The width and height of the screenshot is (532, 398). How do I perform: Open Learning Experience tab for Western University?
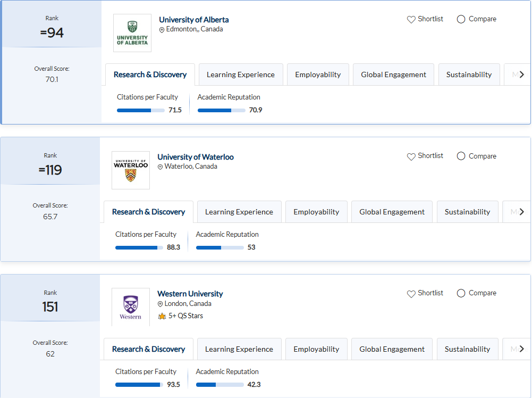coord(239,349)
